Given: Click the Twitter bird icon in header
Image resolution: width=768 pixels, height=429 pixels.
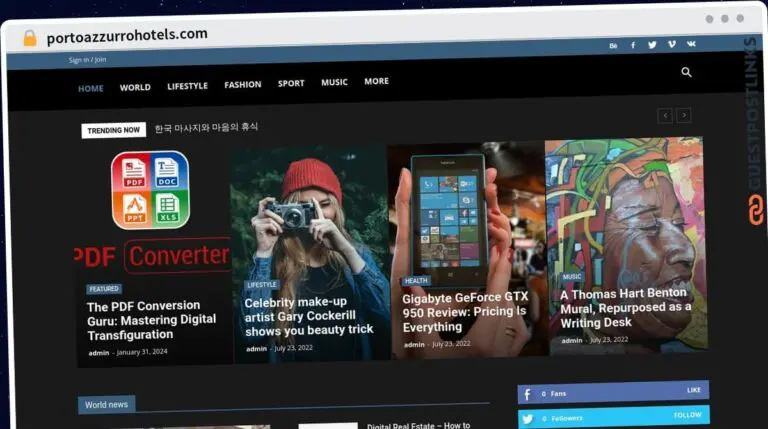Looking at the screenshot, I should 652,45.
